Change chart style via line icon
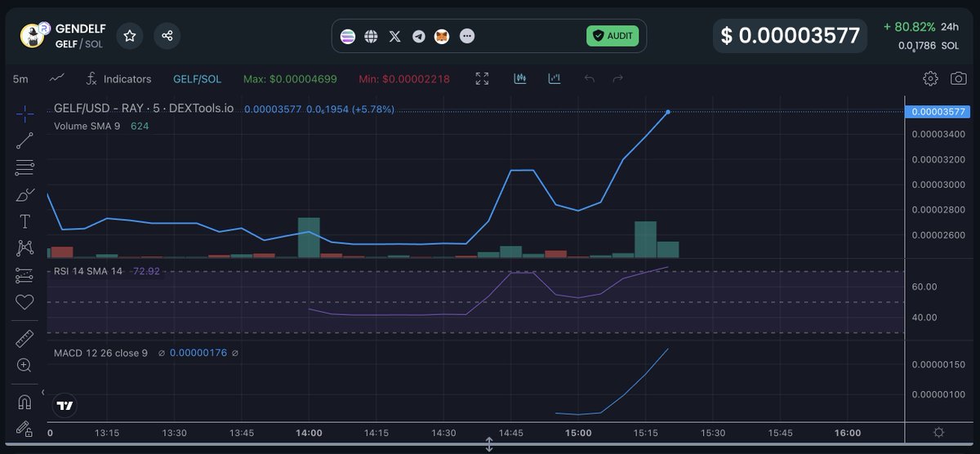Viewport: 980px width, 454px height. pos(57,79)
